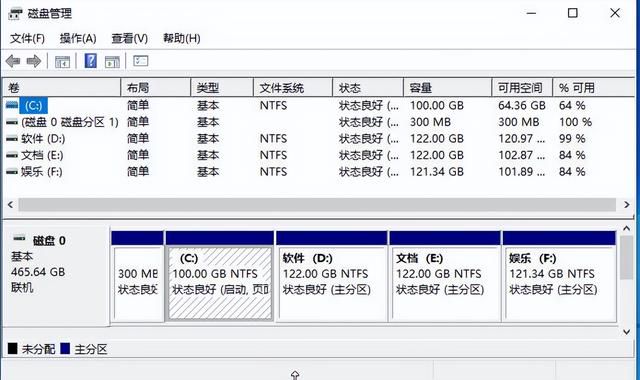Viewport: 640px width, 380px height.
Task: Click the 64.36 GB free space cell
Action: (x=522, y=105)
